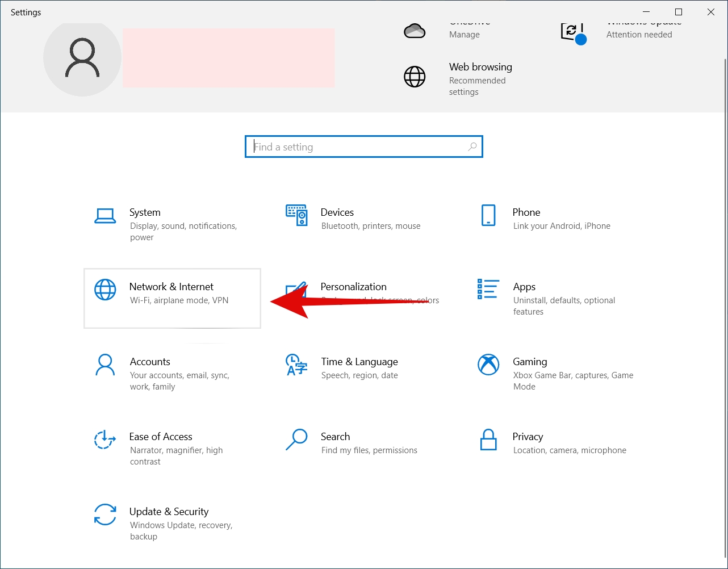Image resolution: width=728 pixels, height=569 pixels.
Task: Click the Gaming Xbox icon
Action: [488, 365]
